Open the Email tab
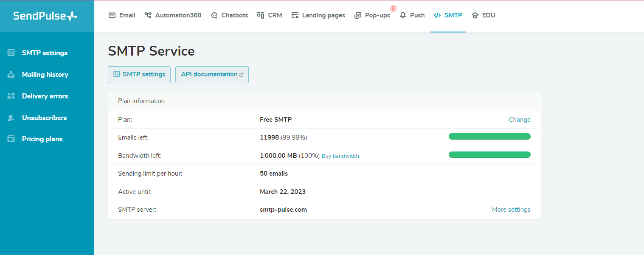This screenshot has height=255, width=644. (122, 15)
